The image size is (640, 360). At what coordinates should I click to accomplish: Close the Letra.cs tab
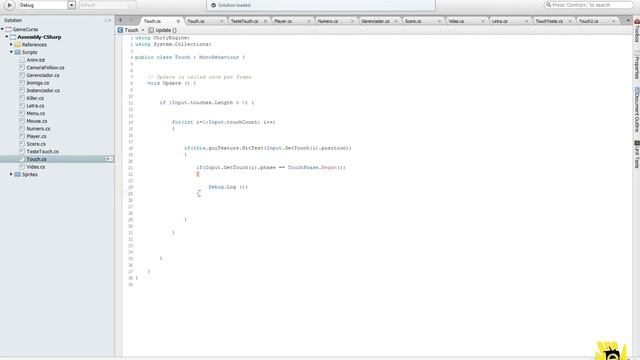tap(527, 21)
